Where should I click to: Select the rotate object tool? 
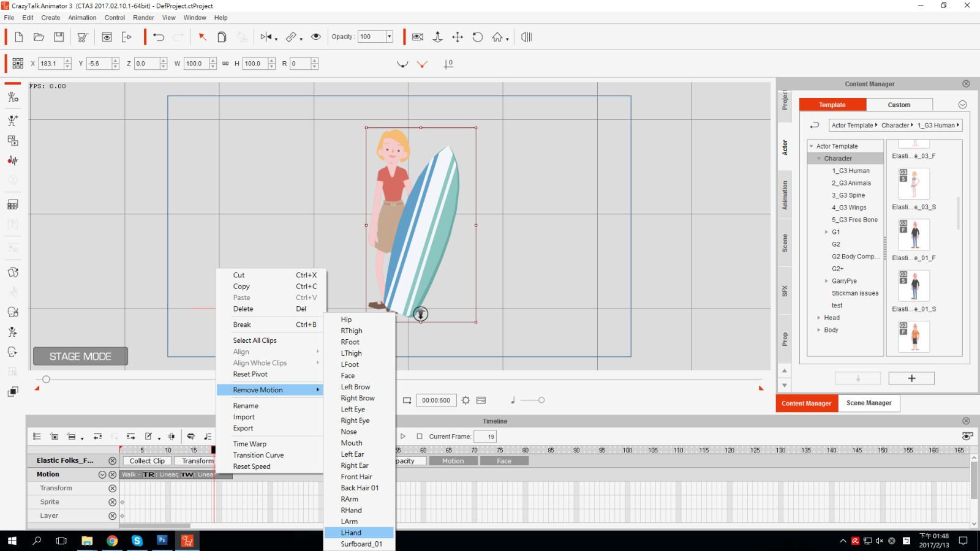[478, 37]
